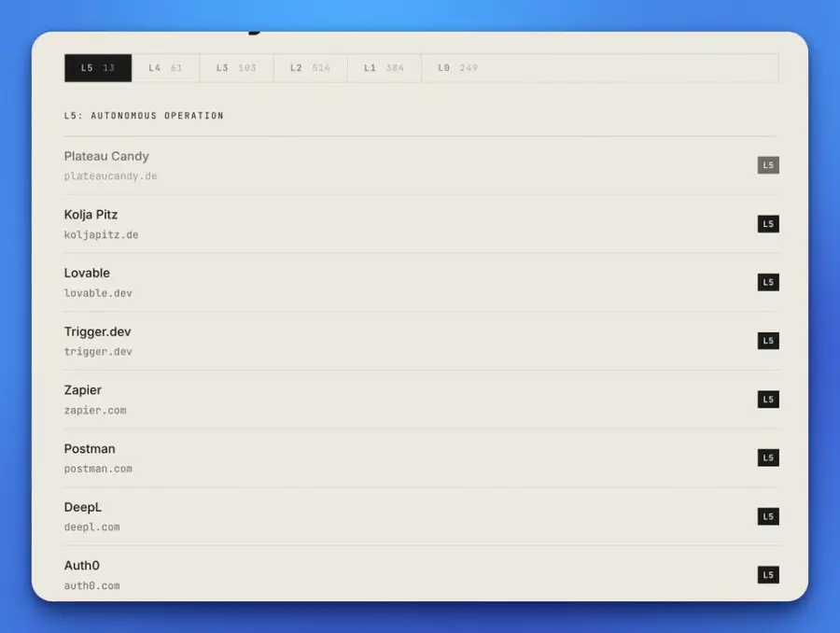
Task: Select the L5 tab
Action: [x=98, y=68]
